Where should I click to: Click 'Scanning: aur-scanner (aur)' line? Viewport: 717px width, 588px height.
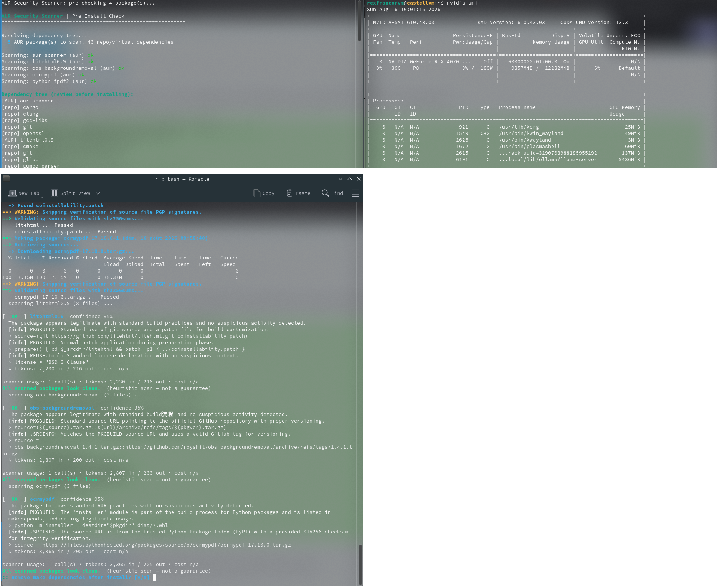(x=48, y=55)
